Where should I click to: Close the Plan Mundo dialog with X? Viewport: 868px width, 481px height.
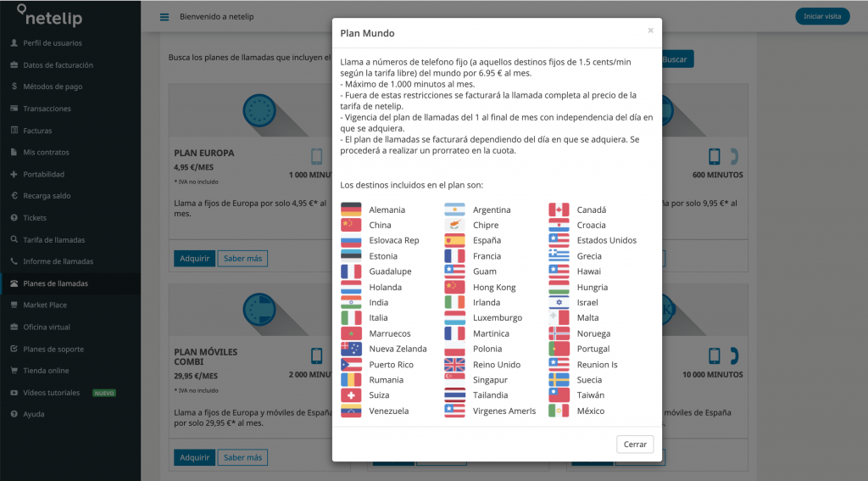click(x=650, y=31)
